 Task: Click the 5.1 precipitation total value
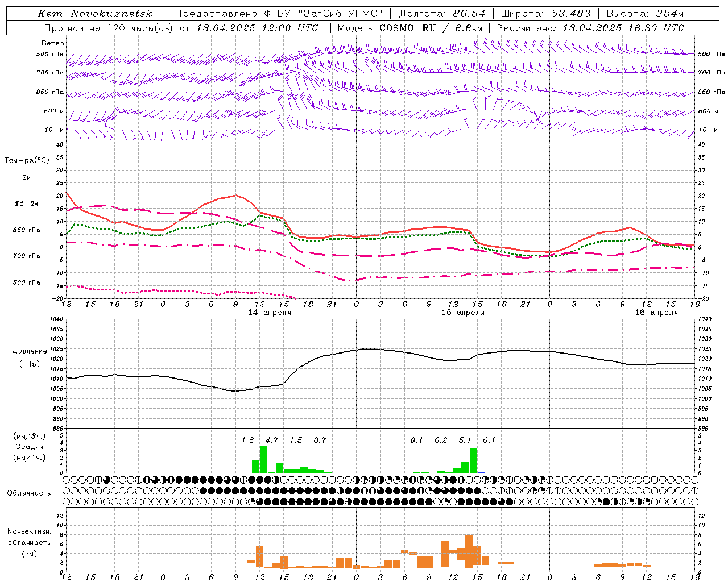[465, 440]
